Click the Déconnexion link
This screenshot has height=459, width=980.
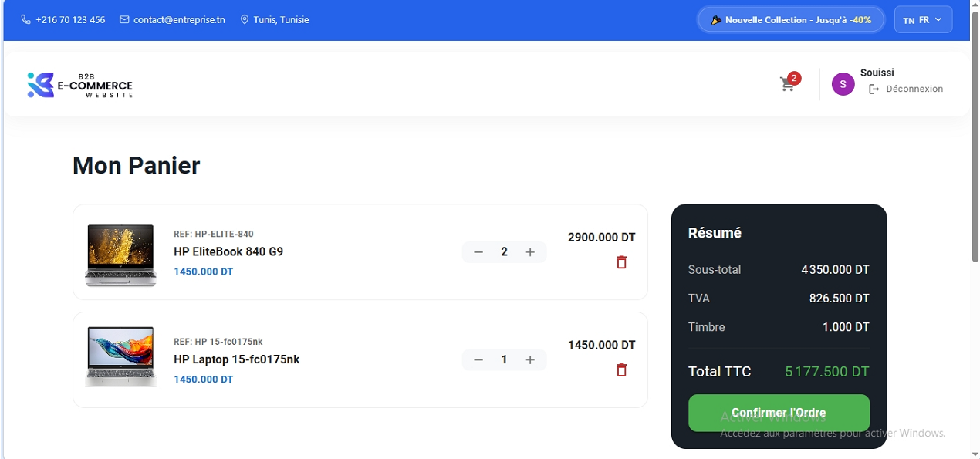tap(914, 89)
